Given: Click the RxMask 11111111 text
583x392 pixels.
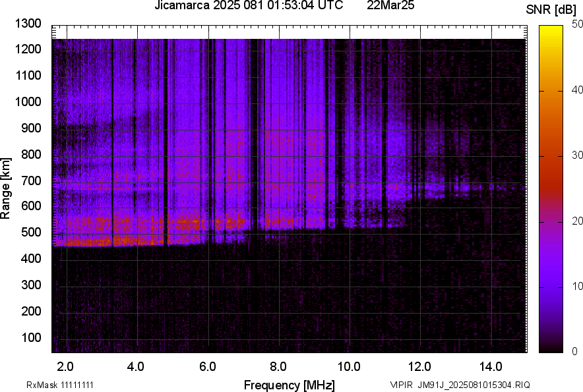Looking at the screenshot, I should pyautogui.click(x=64, y=385).
